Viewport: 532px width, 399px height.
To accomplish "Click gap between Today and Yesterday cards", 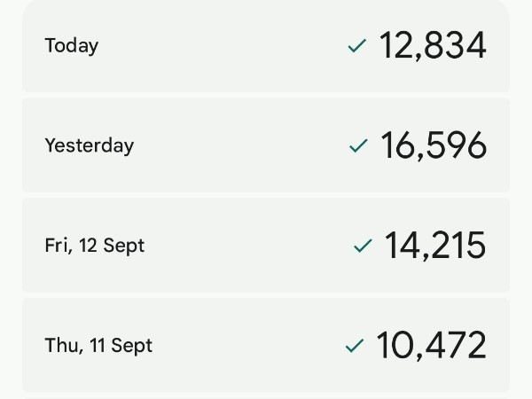I will coord(266,95).
